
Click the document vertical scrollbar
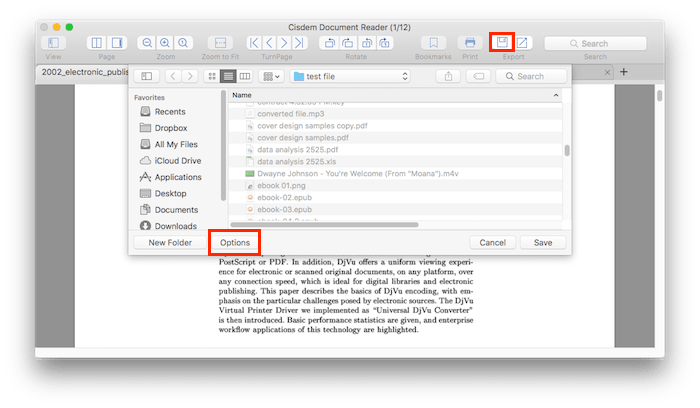tap(659, 96)
